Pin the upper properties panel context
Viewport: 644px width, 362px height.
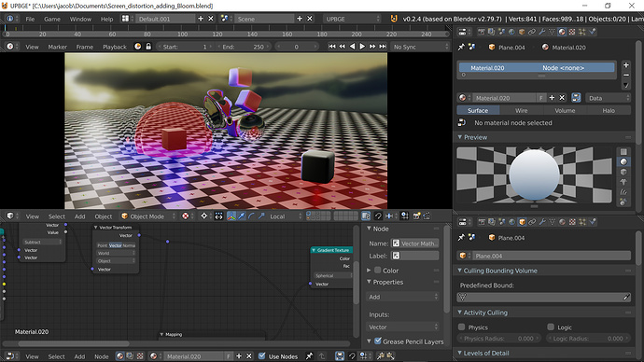tap(461, 48)
